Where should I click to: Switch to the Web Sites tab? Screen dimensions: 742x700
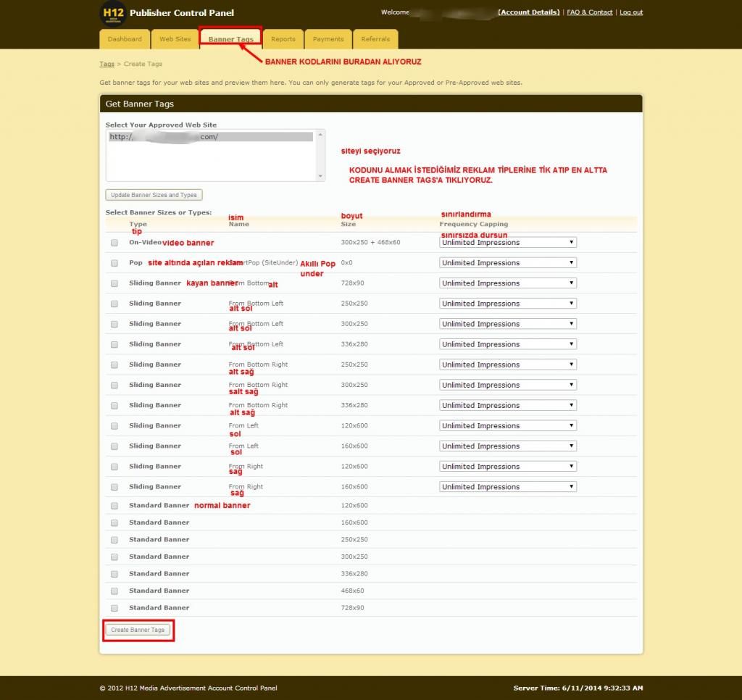pyautogui.click(x=175, y=39)
